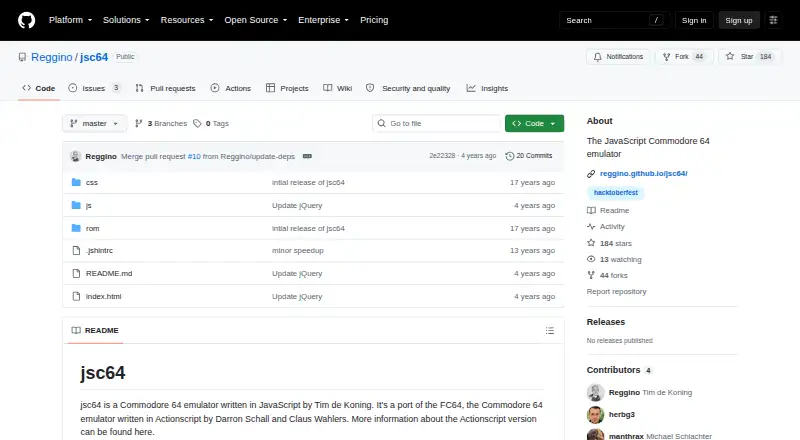Switch to the Issues tab
800x440 pixels.
pos(95,88)
